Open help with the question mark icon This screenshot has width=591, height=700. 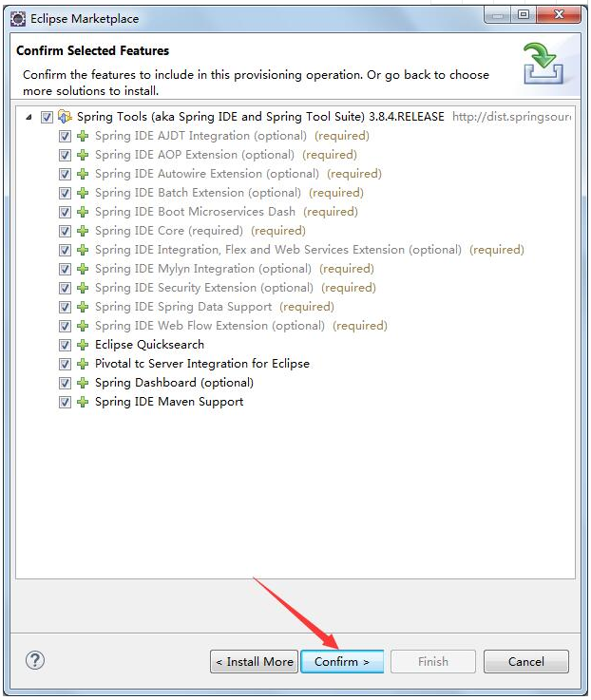point(35,660)
